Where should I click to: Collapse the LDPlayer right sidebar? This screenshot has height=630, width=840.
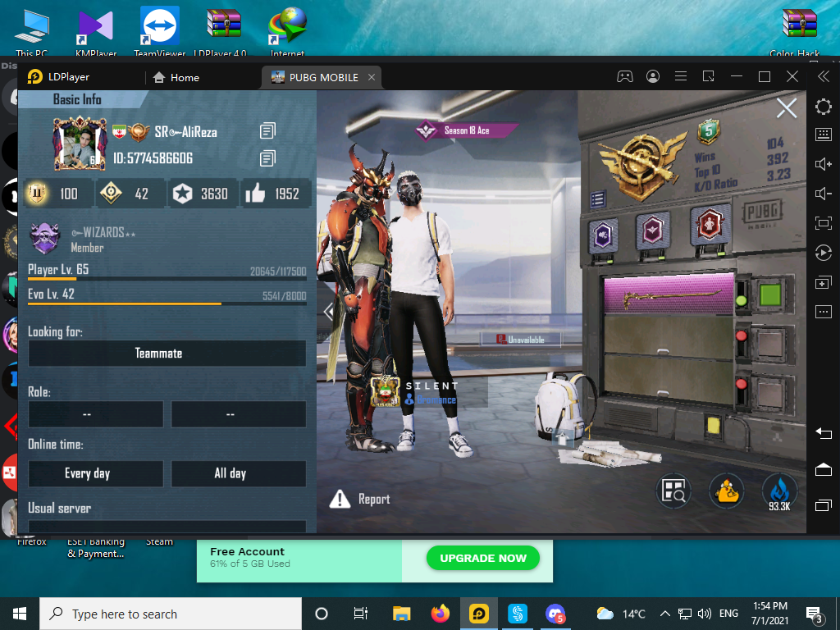tap(824, 76)
